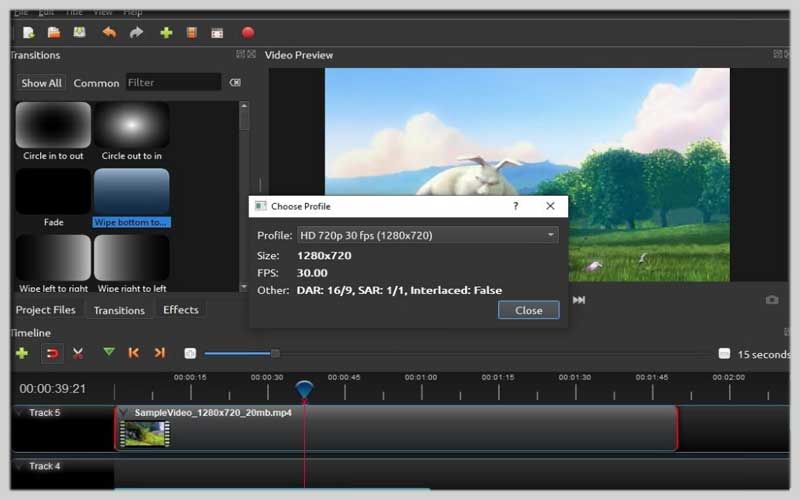Clear the transitions filter field
800x500 pixels.
click(x=235, y=83)
